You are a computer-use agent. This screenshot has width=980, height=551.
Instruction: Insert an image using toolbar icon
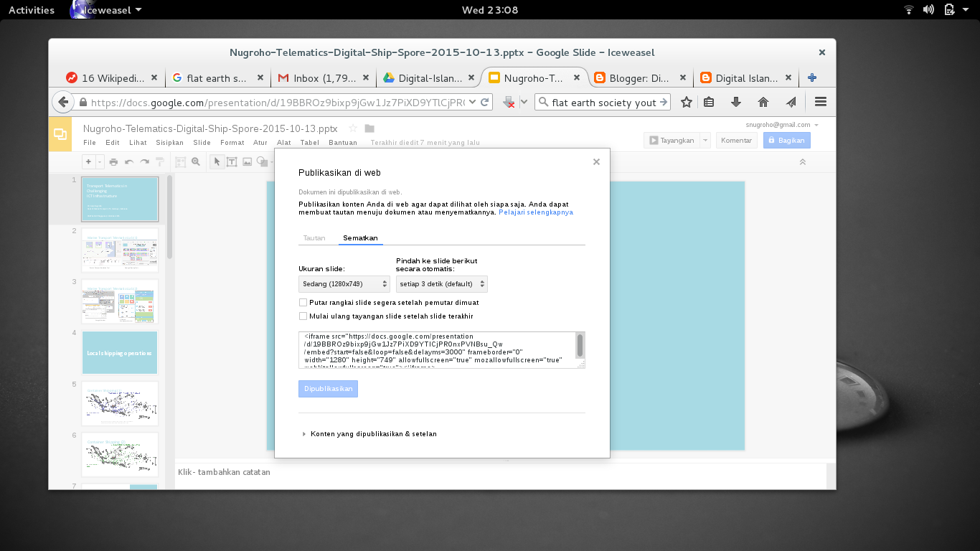click(248, 162)
